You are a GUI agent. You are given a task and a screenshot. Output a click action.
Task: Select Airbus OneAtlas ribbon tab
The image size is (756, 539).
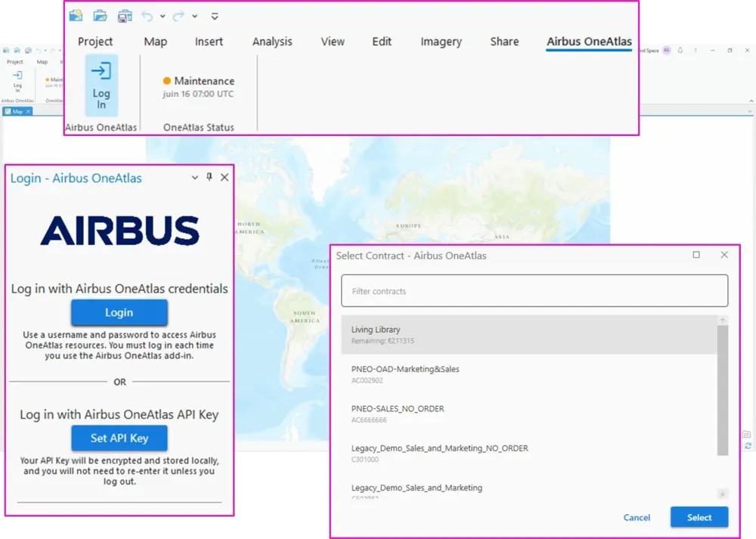point(589,42)
